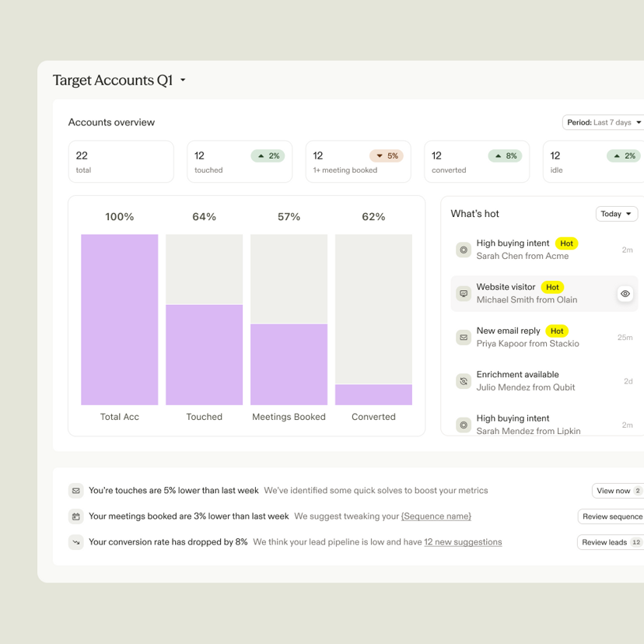The image size is (644, 644).
Task: Open the Period: Last 7 days dropdown
Action: [603, 122]
